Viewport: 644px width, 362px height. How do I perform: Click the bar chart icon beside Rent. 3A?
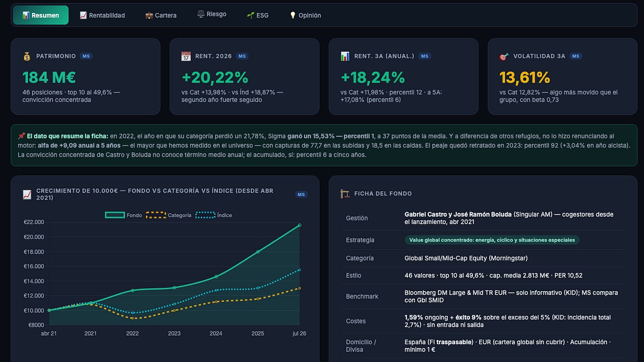coord(345,56)
